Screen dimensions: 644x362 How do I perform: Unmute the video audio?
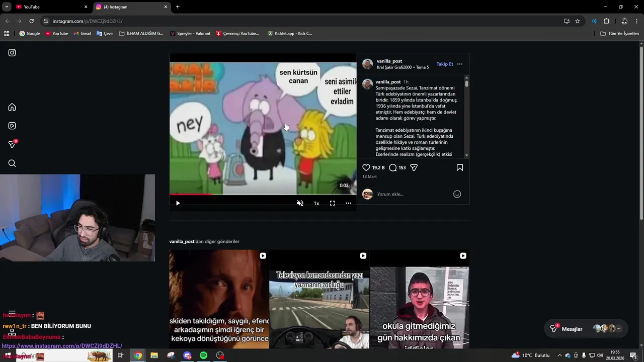[x=300, y=203]
